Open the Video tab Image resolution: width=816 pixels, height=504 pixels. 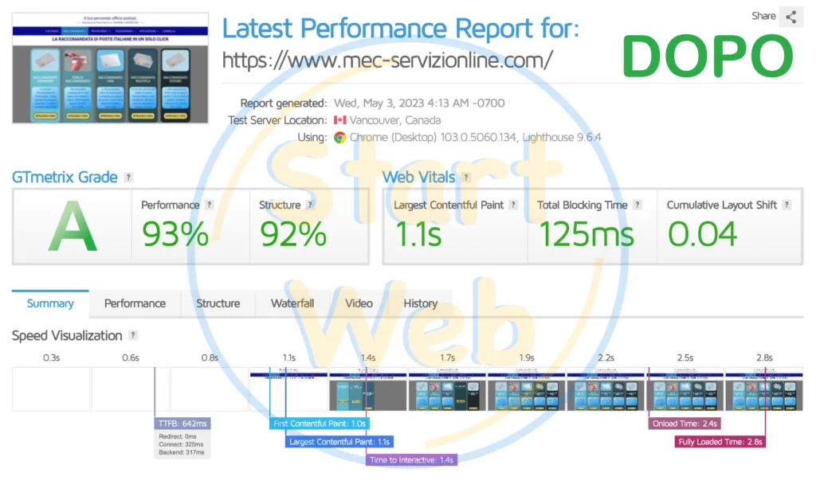[359, 303]
